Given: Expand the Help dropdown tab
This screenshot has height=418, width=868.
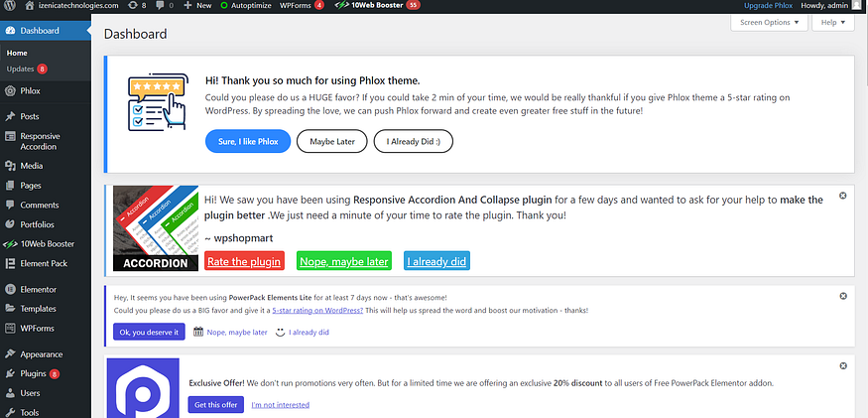Looking at the screenshot, I should pos(833,23).
